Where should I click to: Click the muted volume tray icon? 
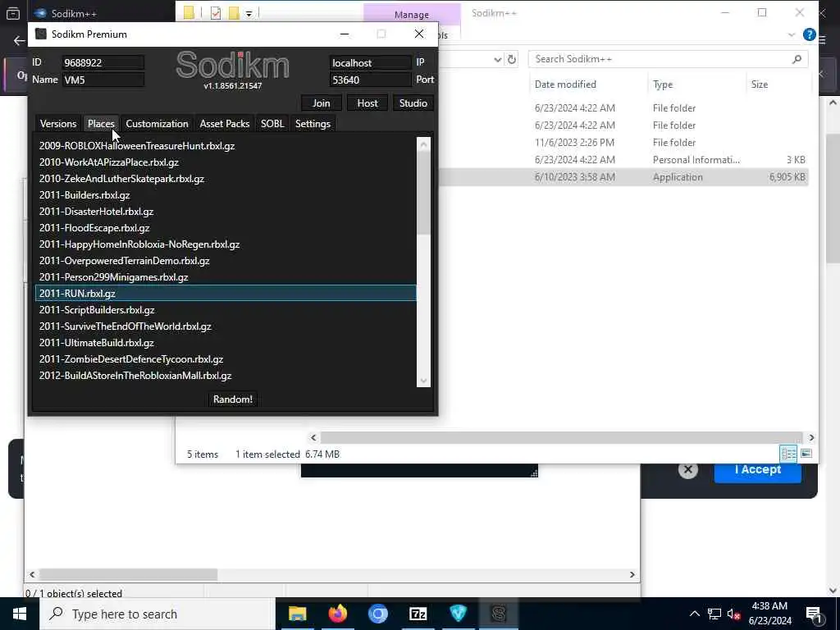coord(733,614)
